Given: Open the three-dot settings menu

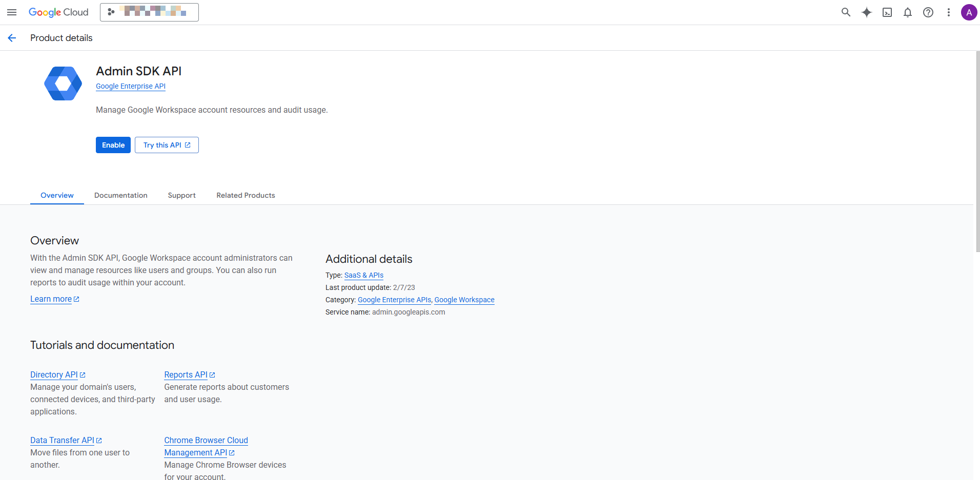Looking at the screenshot, I should click(x=949, y=12).
